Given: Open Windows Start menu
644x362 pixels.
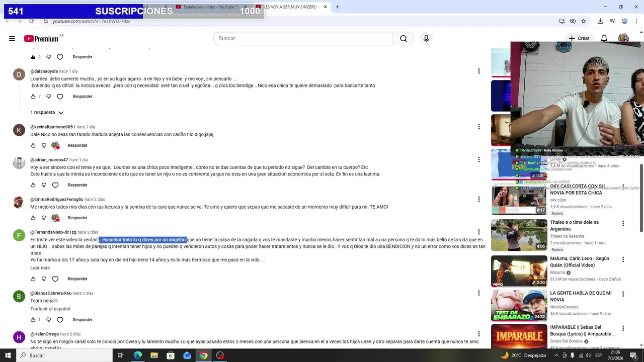Looking at the screenshot, I should click(8, 355).
